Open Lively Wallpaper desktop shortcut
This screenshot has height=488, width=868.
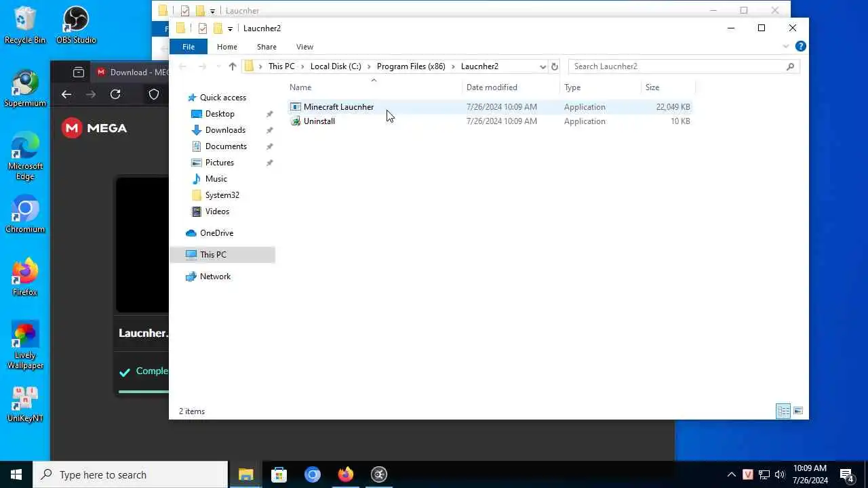click(x=25, y=346)
